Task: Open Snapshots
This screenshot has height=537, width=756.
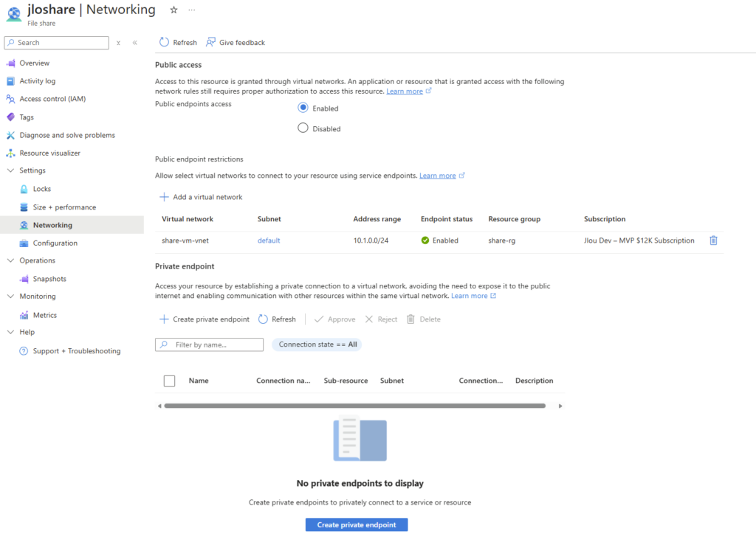Action: pyautogui.click(x=49, y=279)
